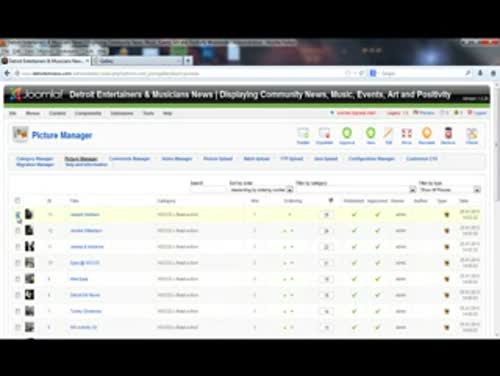The image size is (500, 376).
Task: Click the thumbnail in Detroit DK row
Action: [29, 295]
